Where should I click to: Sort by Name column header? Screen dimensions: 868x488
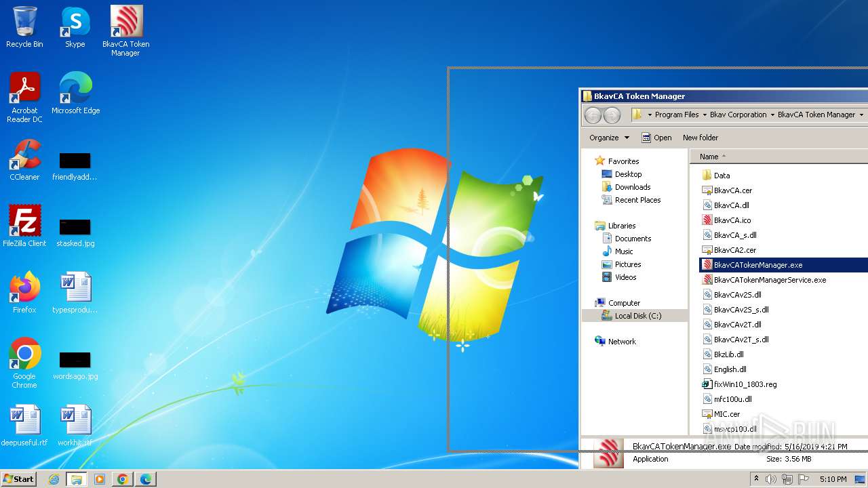pyautogui.click(x=709, y=157)
